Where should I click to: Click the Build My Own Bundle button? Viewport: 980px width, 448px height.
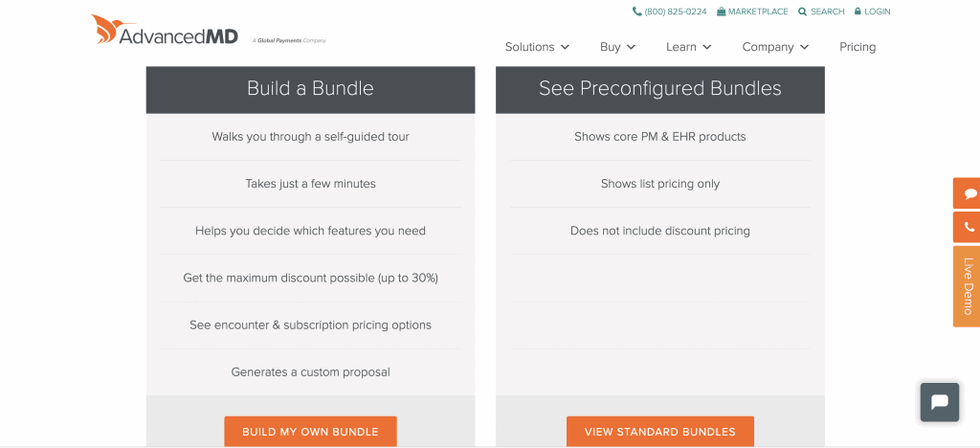[310, 432]
